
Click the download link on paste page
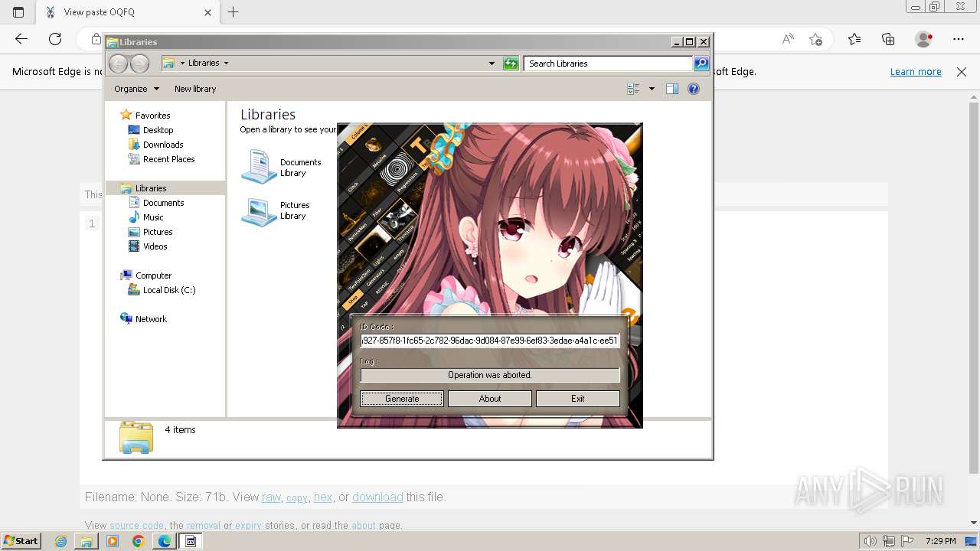pyautogui.click(x=377, y=497)
